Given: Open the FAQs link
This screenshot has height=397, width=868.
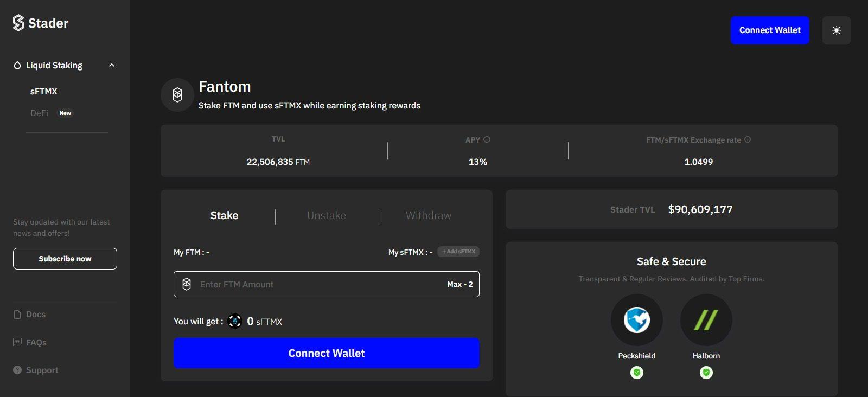Looking at the screenshot, I should pyautogui.click(x=36, y=342).
